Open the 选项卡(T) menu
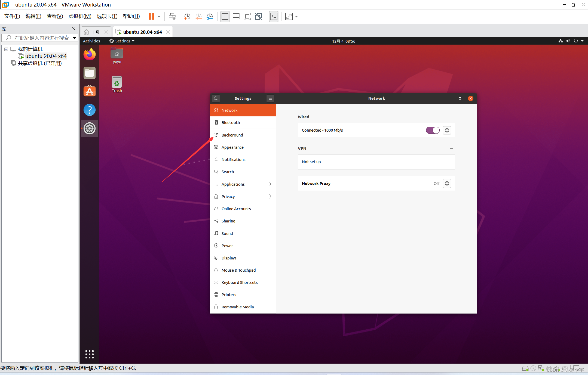Screen dimensions: 588x375 click(107, 16)
